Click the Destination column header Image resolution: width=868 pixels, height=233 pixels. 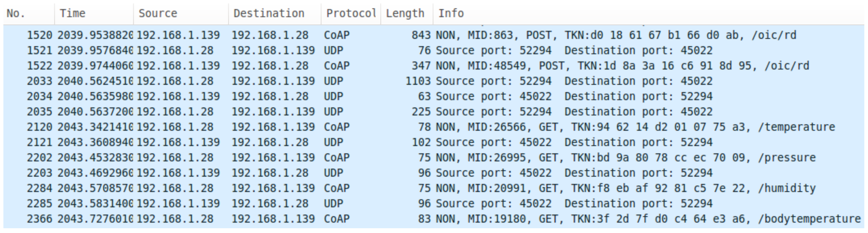[x=269, y=13]
